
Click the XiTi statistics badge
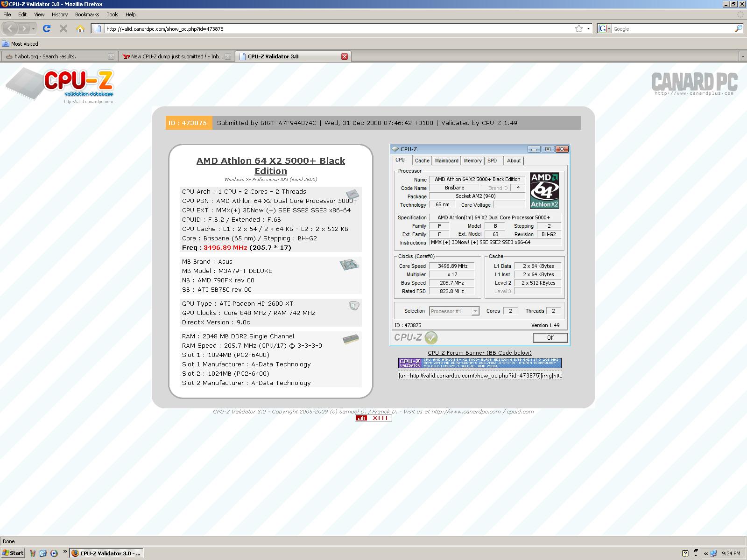coord(373,418)
